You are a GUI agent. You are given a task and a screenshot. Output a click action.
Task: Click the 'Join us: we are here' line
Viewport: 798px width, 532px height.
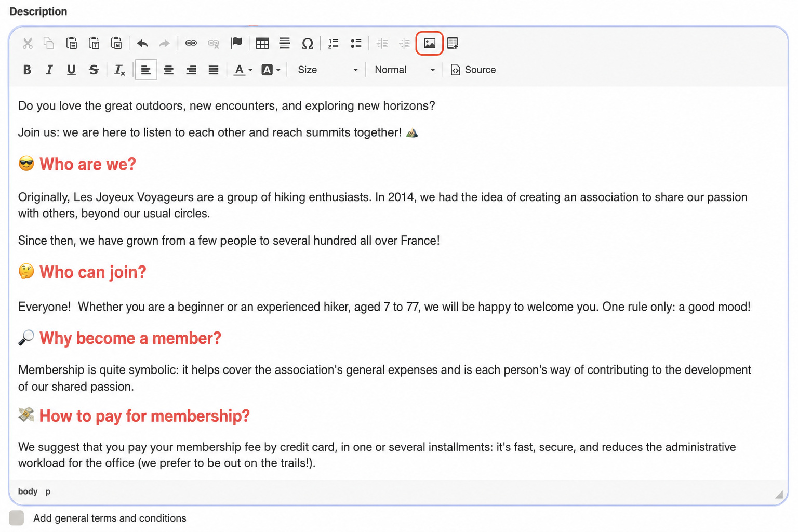tap(218, 132)
